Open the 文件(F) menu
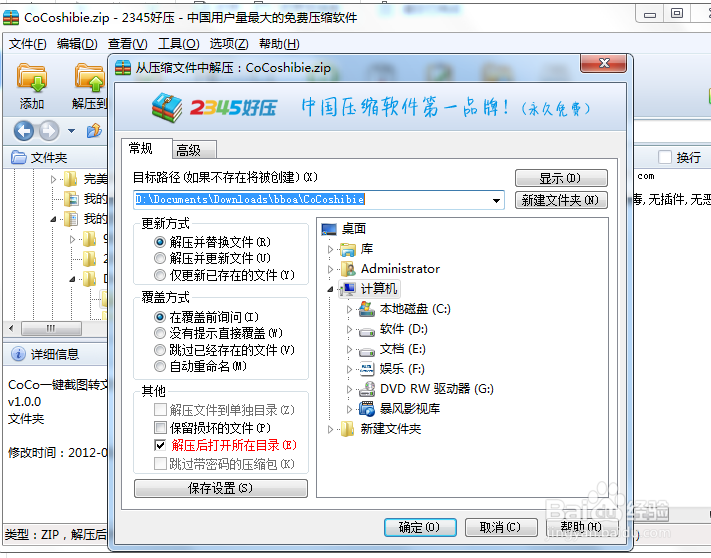The width and height of the screenshot is (711, 558). [28, 44]
